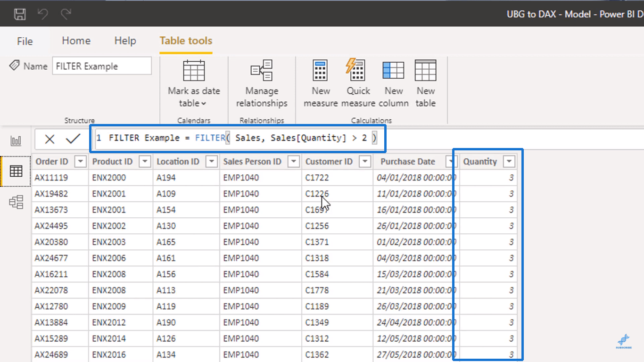This screenshot has height=362, width=644.
Task: Select the Sales Person ID column header
Action: coord(252,162)
